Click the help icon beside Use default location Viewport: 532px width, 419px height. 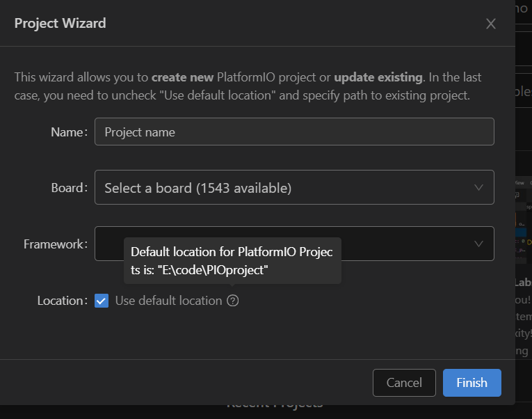[x=233, y=301]
